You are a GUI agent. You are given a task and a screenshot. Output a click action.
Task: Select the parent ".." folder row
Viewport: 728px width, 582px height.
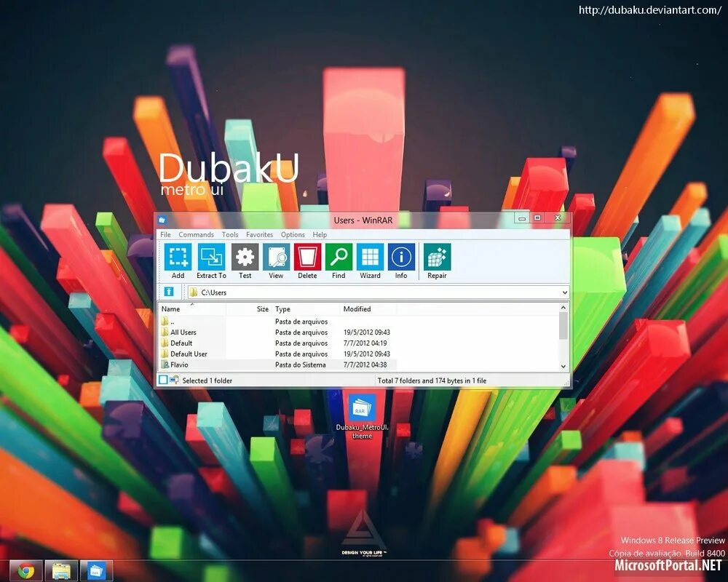277,322
